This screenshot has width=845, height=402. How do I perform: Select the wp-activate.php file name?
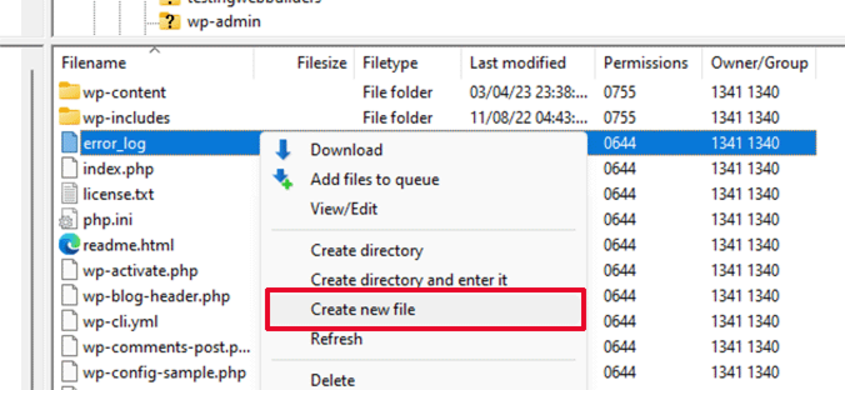click(140, 271)
